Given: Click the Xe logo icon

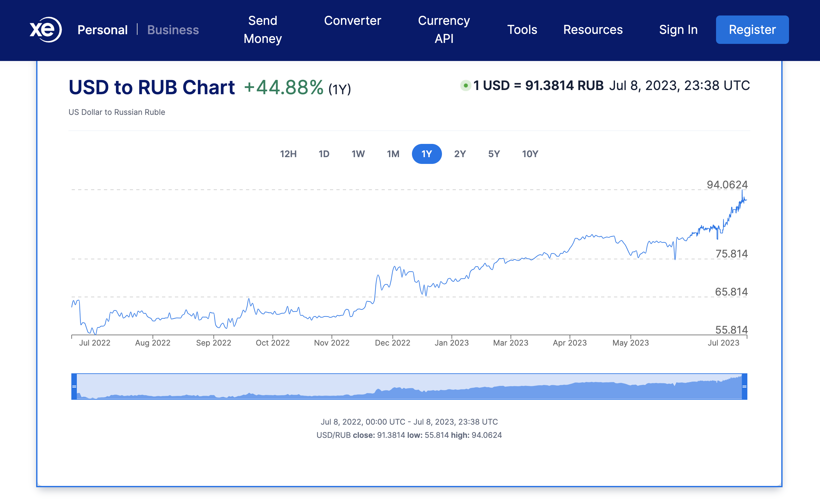Looking at the screenshot, I should click(46, 30).
